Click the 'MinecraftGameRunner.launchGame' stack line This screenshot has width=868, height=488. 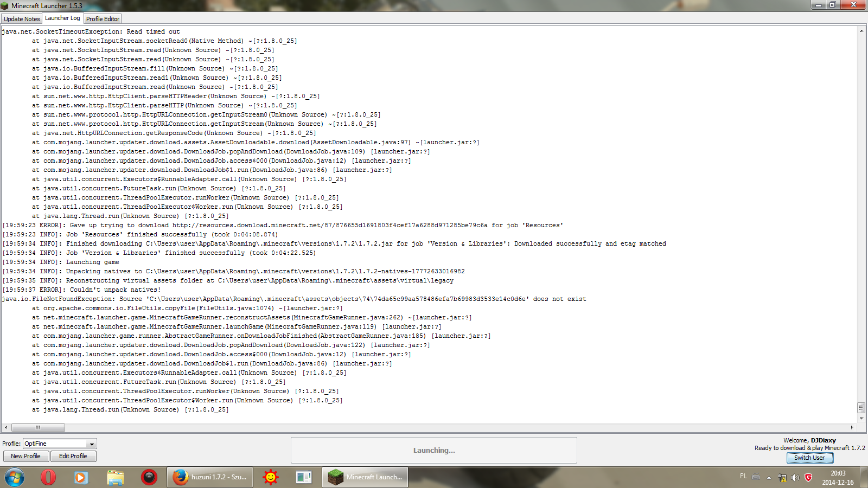(x=237, y=326)
